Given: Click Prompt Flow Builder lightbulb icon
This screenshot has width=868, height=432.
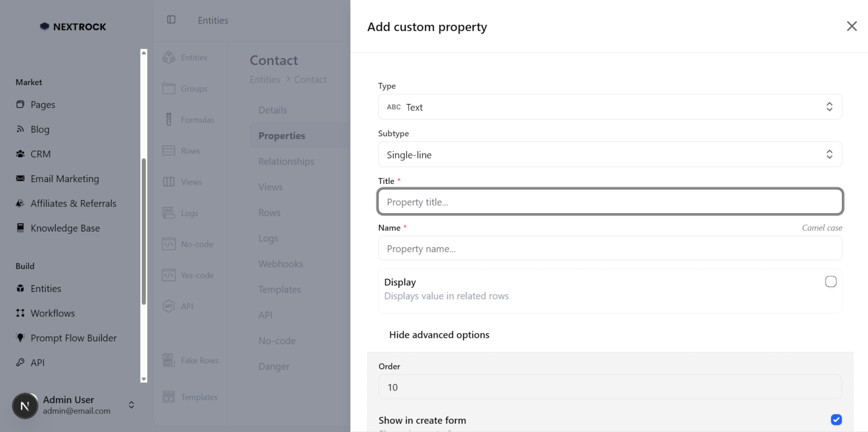Looking at the screenshot, I should pyautogui.click(x=20, y=338).
